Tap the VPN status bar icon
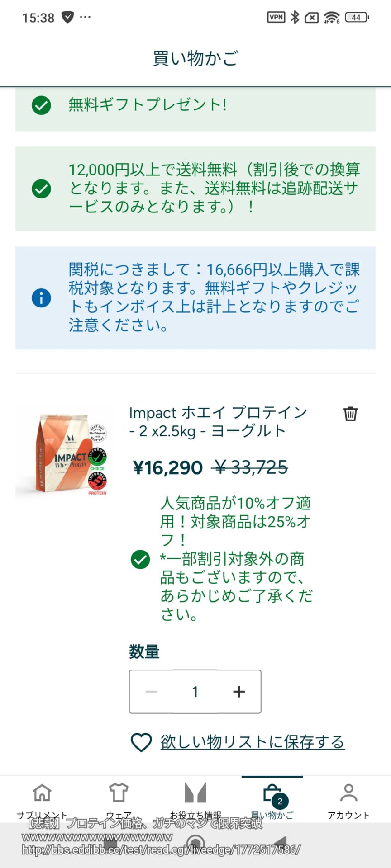The image size is (391, 868). (x=276, y=18)
